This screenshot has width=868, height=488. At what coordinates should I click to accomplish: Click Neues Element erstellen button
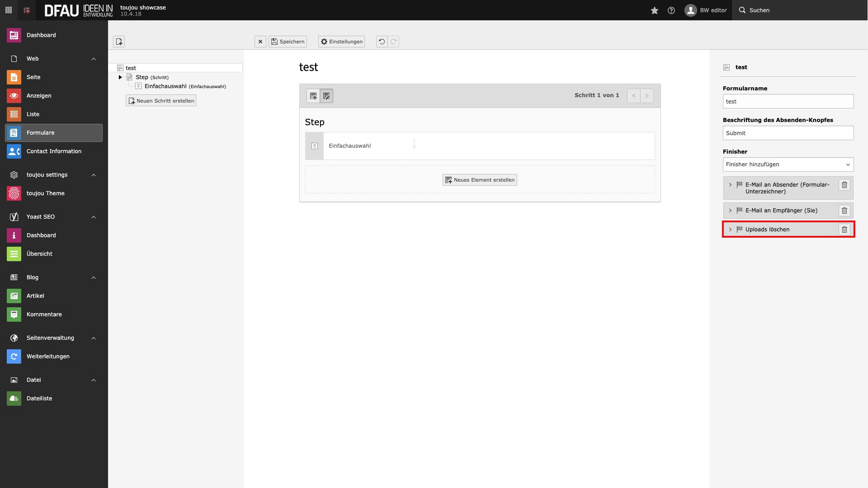pos(480,180)
